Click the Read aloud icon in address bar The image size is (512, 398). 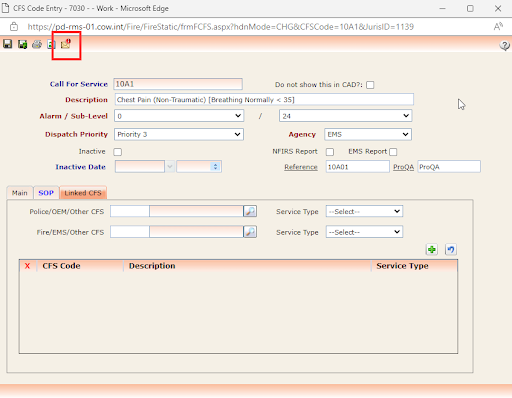[498, 26]
